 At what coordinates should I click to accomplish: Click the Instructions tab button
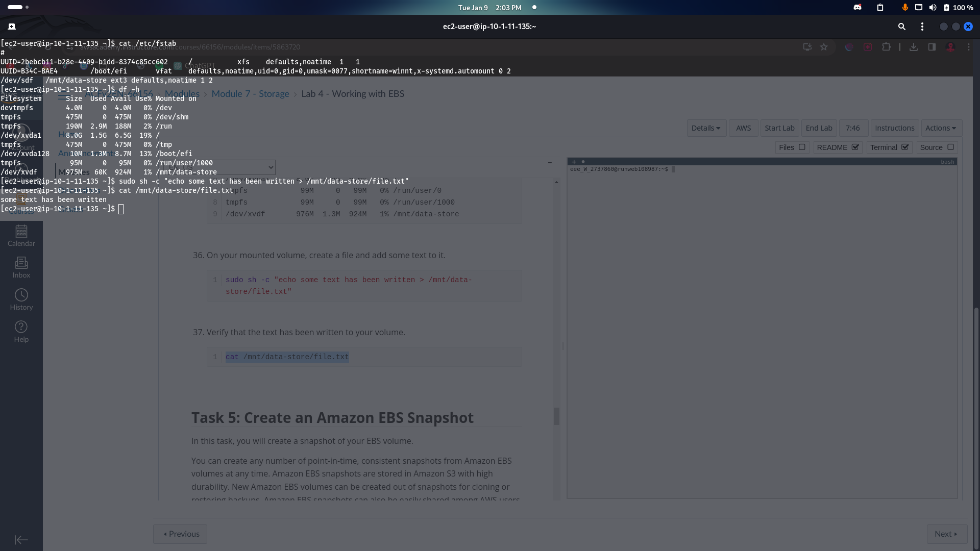(894, 128)
